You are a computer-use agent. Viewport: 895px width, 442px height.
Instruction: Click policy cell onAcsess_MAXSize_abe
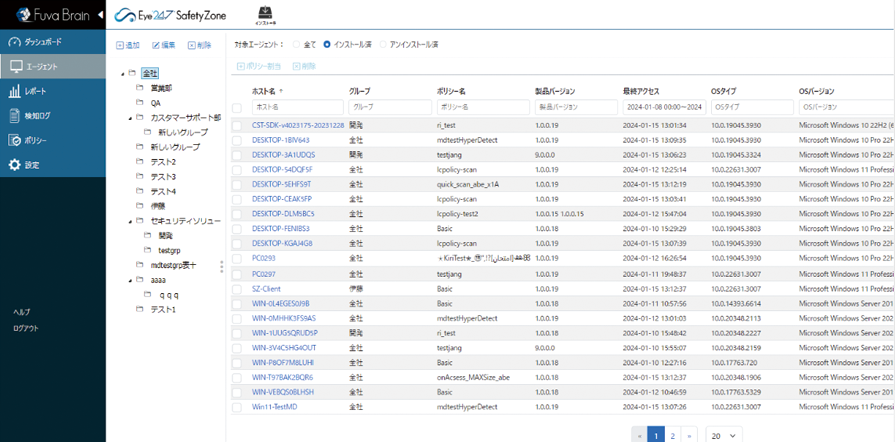(475, 377)
